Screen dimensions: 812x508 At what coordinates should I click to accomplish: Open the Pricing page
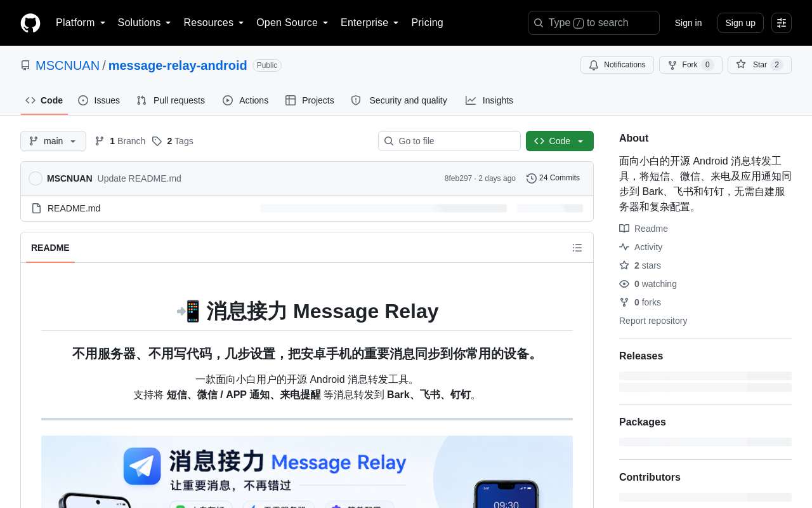pos(427,23)
